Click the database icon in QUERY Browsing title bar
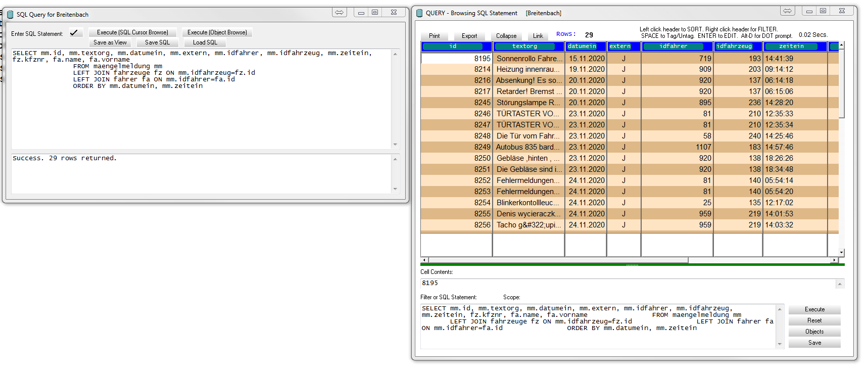Image resolution: width=868 pixels, height=372 pixels. point(419,13)
